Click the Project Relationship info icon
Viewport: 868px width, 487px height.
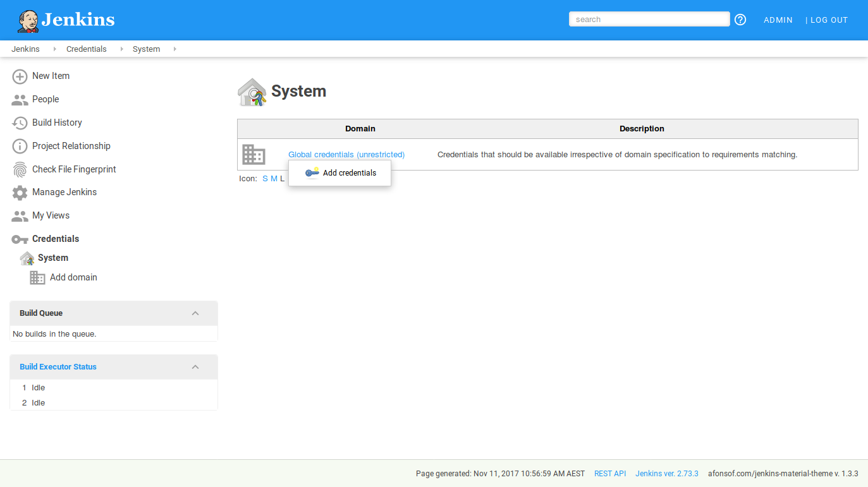tap(20, 147)
